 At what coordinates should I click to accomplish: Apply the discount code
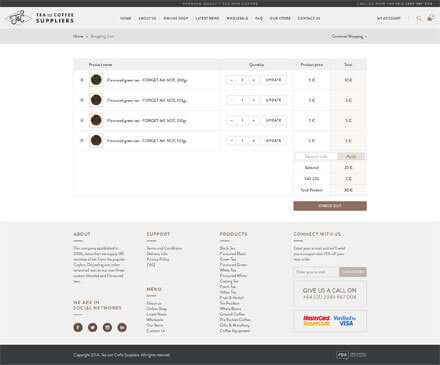click(x=351, y=156)
